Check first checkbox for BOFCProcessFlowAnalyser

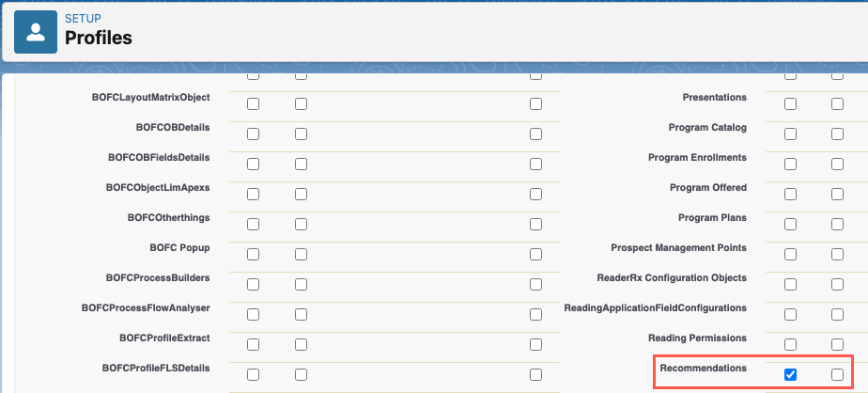(x=254, y=315)
